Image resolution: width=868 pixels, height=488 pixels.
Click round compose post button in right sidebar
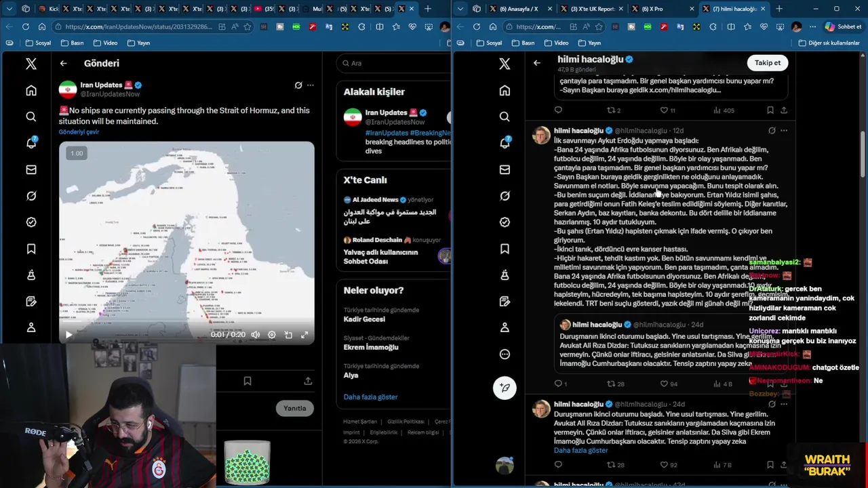click(505, 388)
